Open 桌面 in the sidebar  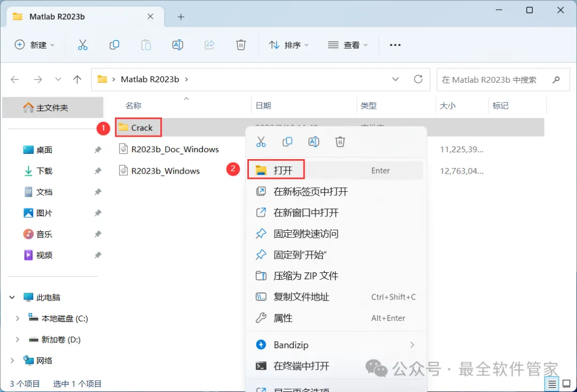coord(44,150)
